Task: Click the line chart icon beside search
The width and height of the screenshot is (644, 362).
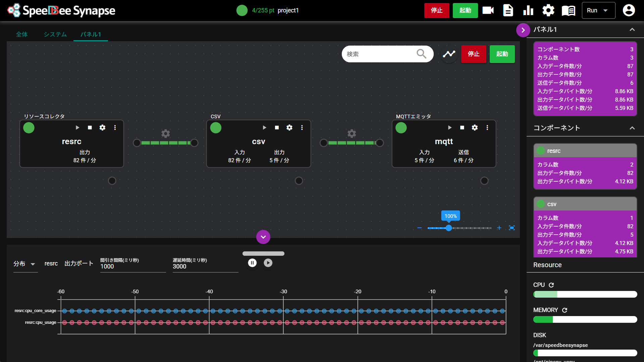Action: (x=449, y=54)
